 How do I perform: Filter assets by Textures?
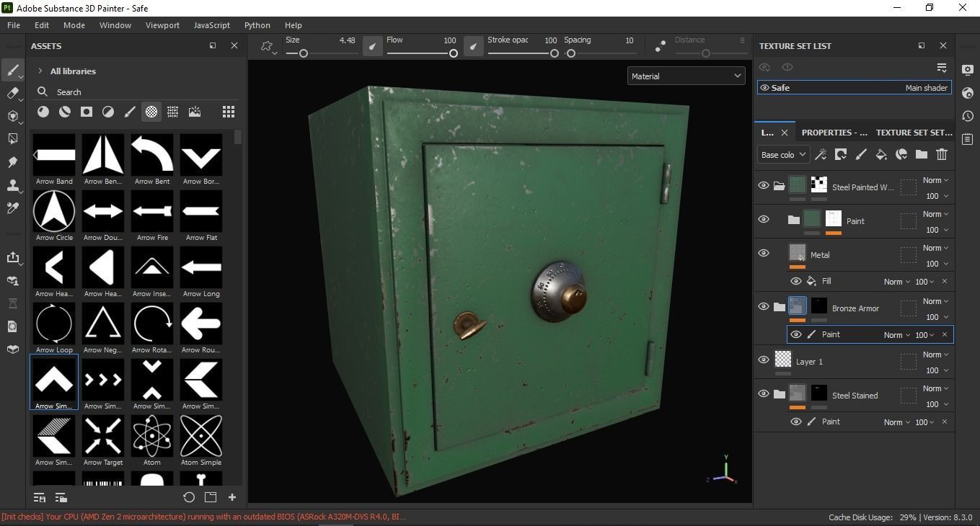coord(173,112)
